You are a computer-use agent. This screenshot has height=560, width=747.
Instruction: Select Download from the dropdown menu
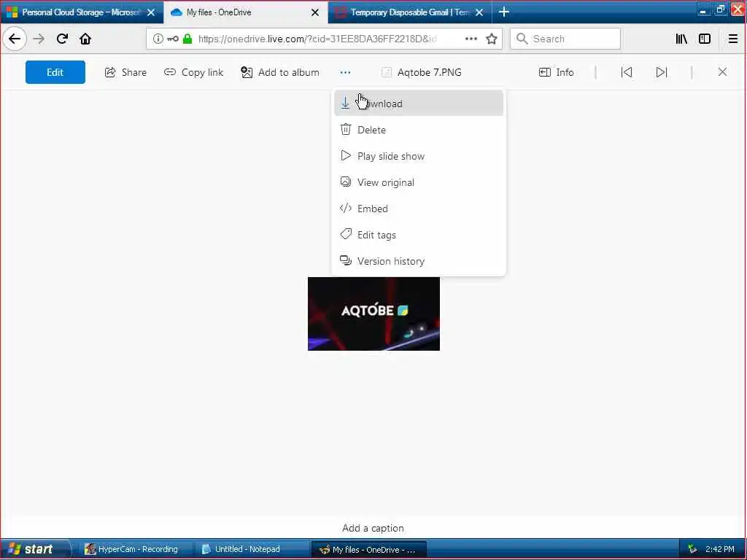point(418,104)
